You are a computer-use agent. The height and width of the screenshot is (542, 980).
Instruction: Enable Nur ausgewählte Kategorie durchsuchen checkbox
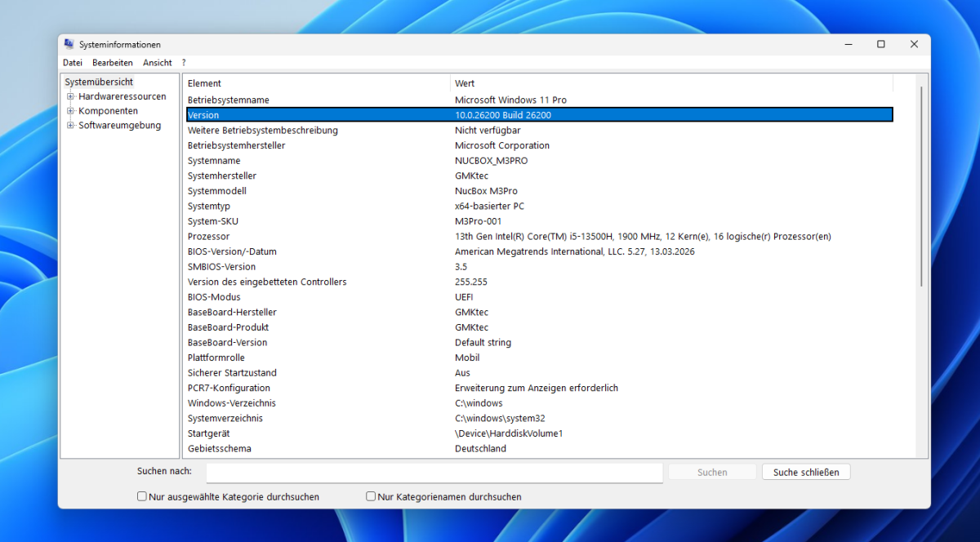pos(142,496)
